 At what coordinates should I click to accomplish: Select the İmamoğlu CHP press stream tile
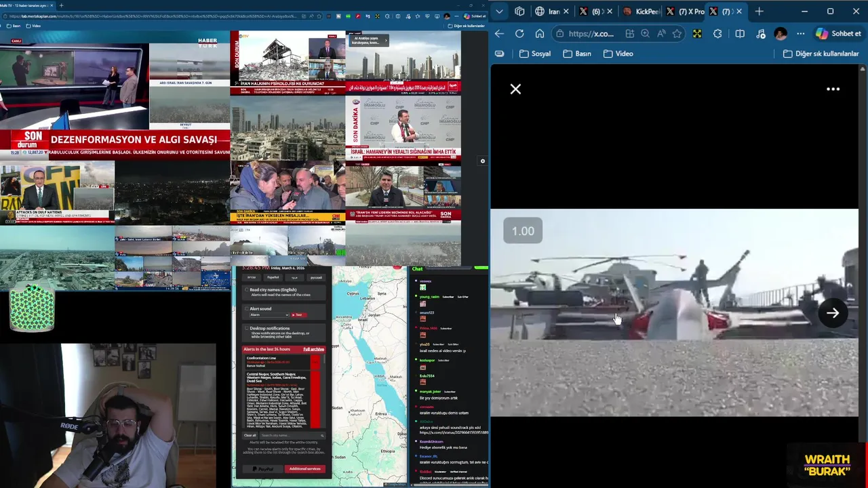point(403,127)
